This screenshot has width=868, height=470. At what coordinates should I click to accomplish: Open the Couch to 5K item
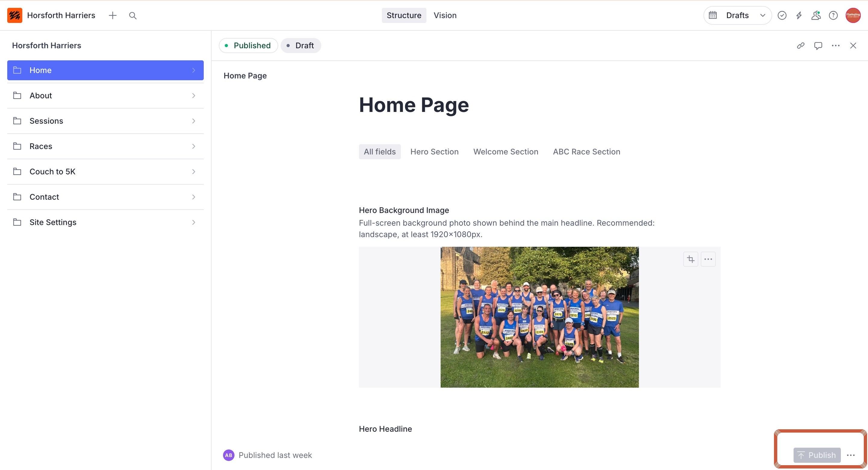coord(105,171)
